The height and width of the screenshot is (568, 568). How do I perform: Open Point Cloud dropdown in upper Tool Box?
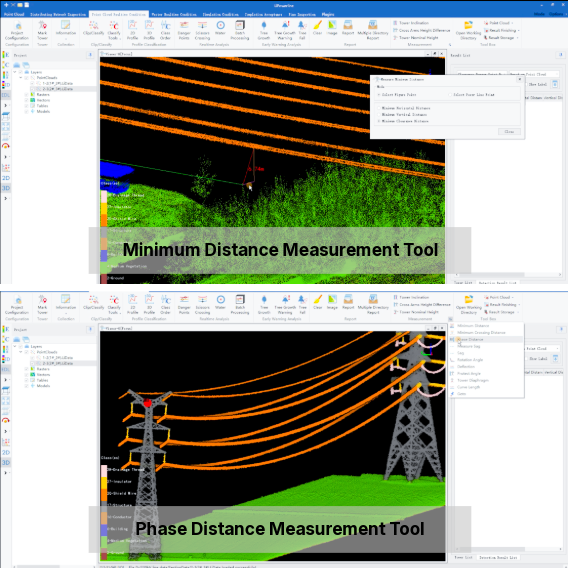tap(498, 23)
